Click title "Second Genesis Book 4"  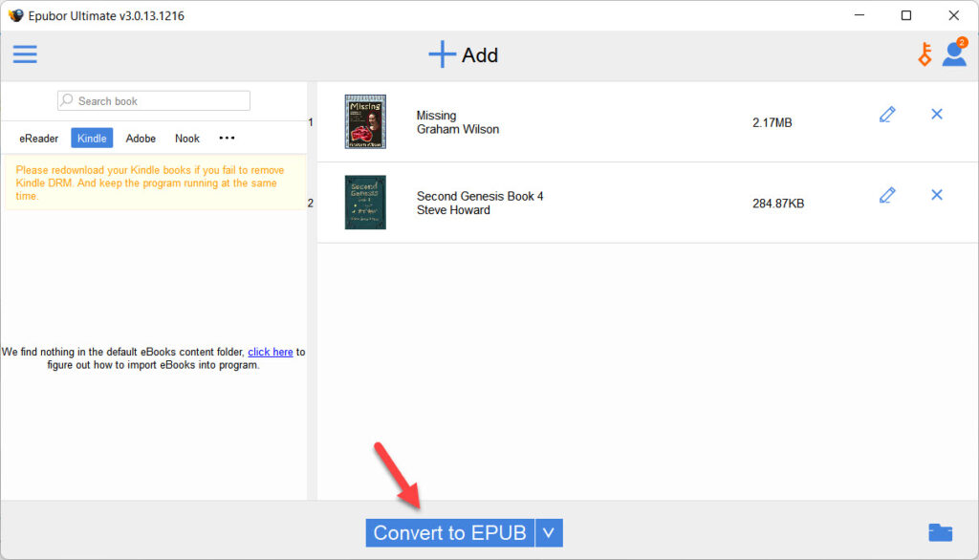coord(480,196)
